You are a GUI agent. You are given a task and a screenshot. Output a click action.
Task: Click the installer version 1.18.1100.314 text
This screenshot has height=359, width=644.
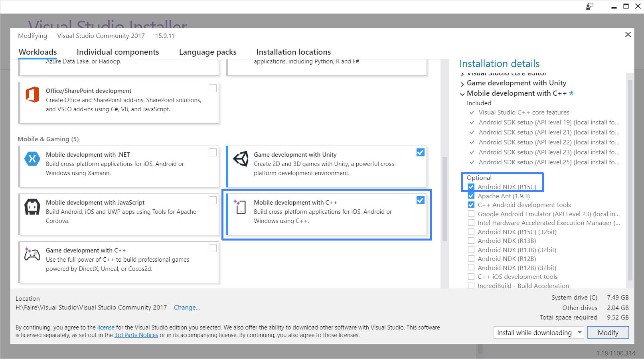click(616, 353)
